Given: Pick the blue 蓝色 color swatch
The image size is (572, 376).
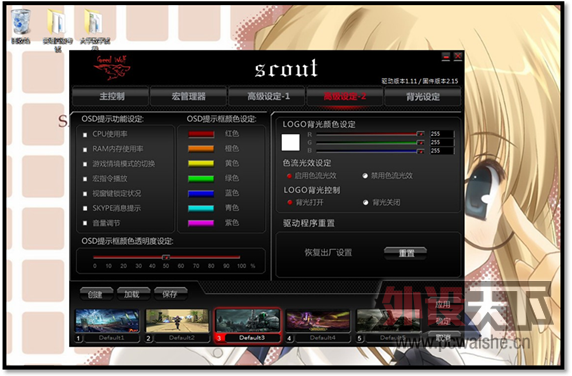Looking at the screenshot, I should click(x=201, y=194).
